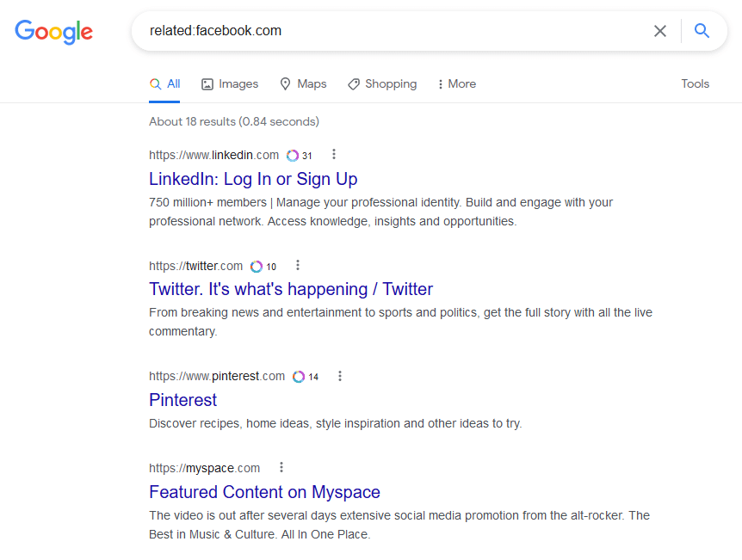Open the three-dot menu beside linkedin.com
The height and width of the screenshot is (560, 742).
coord(334,154)
